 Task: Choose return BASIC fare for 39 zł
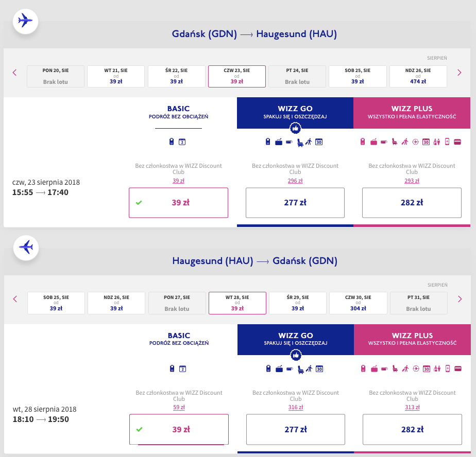(x=179, y=429)
